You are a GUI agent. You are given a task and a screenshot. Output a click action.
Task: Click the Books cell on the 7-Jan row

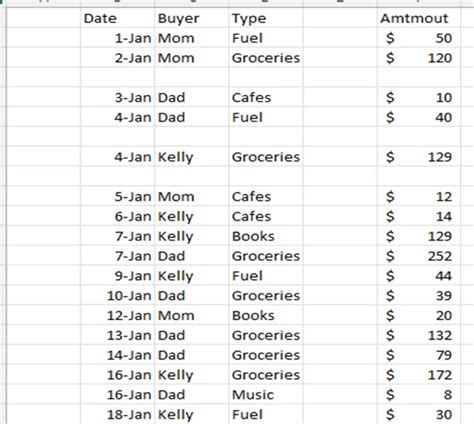pos(266,236)
